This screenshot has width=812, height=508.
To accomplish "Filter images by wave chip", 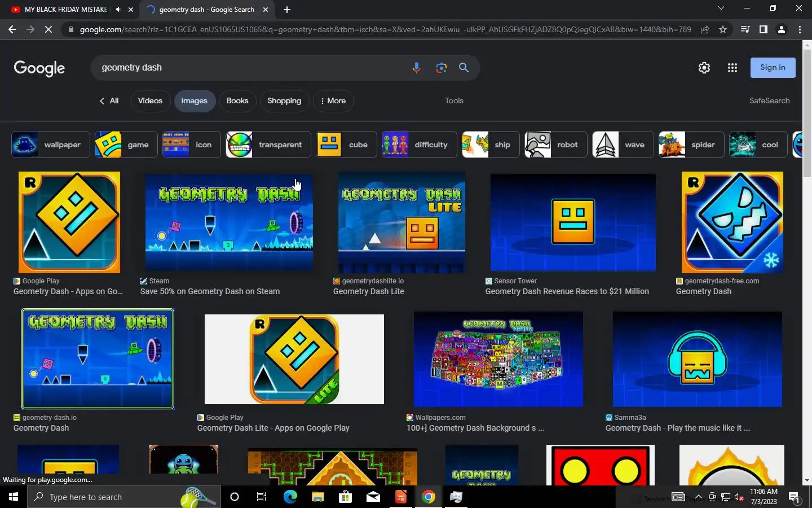I will click(623, 144).
